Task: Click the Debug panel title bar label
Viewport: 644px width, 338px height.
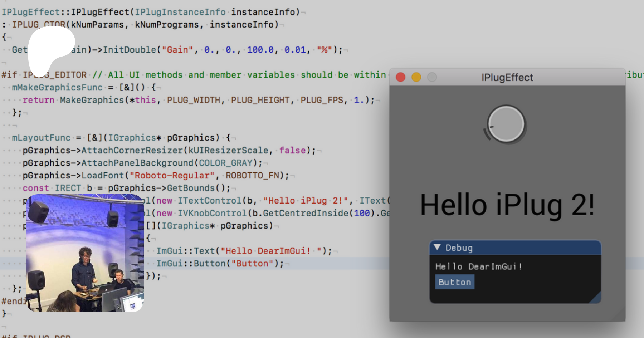Action: click(x=459, y=248)
